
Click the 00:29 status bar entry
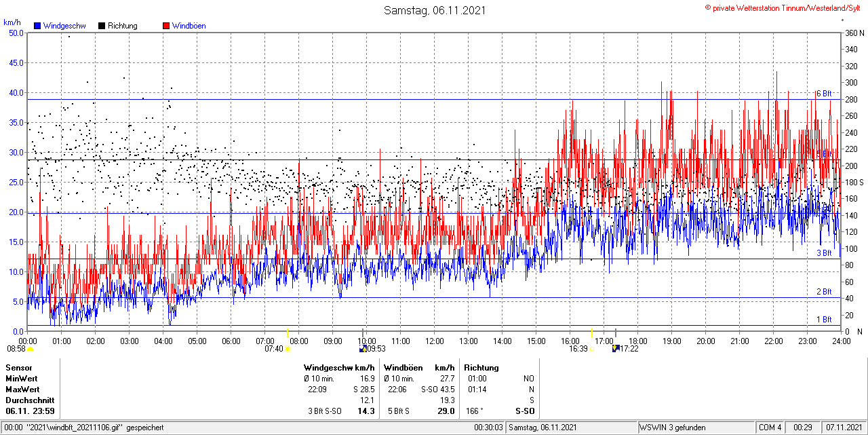point(803,428)
